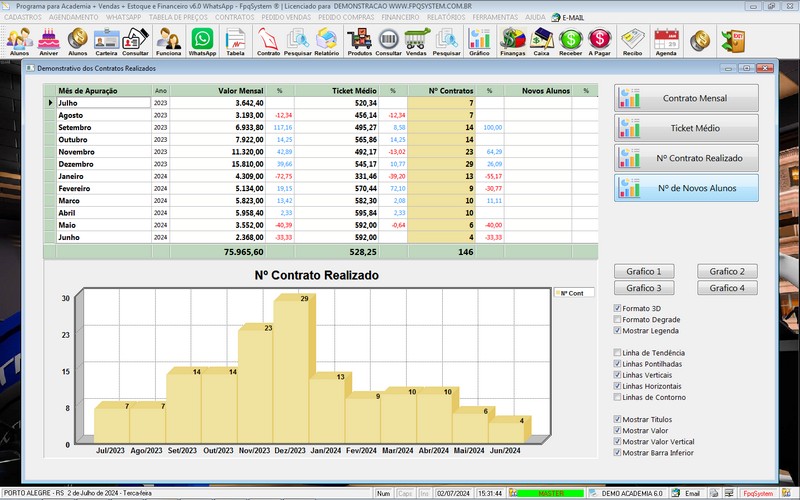800x500 pixels.
Task: Toggle the Linhas Verticais checkbox
Action: click(617, 375)
